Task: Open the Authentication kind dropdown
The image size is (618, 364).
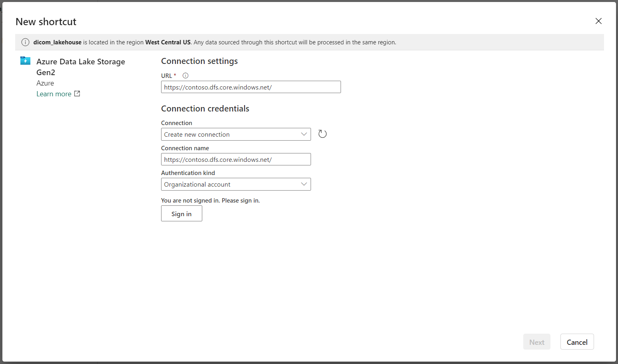Action: point(236,184)
